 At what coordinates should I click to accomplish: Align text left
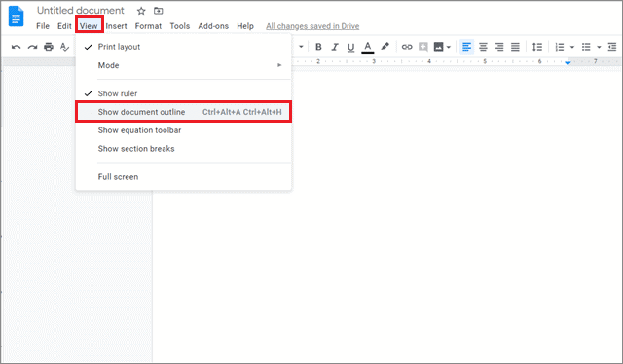click(467, 47)
